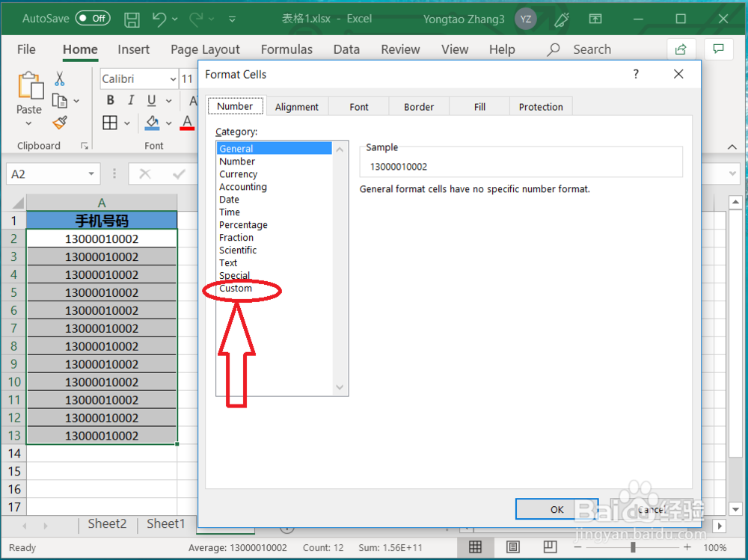Open the Fill Color bucket icon

(x=152, y=123)
